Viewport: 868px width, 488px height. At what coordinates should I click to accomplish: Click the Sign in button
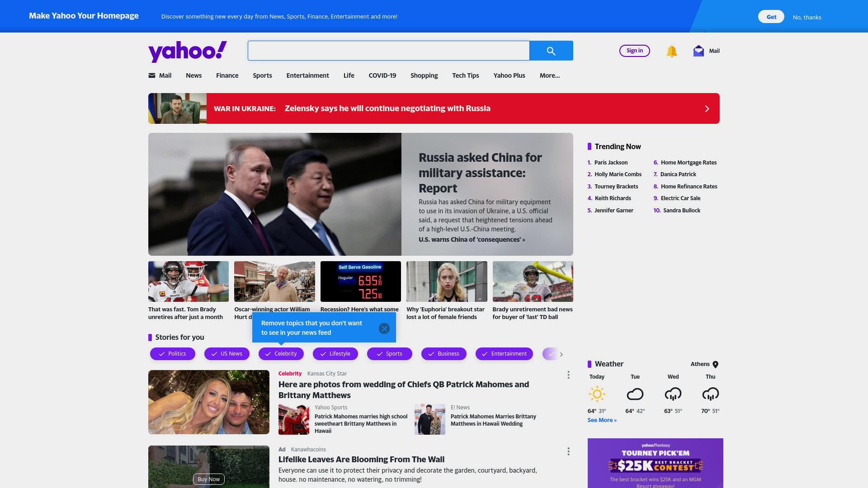tap(635, 51)
